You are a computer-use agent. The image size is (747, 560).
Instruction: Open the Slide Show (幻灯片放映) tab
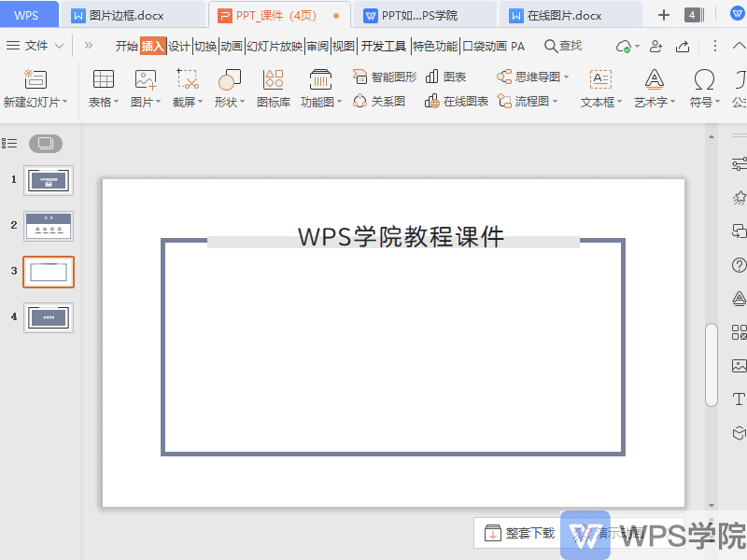[275, 46]
